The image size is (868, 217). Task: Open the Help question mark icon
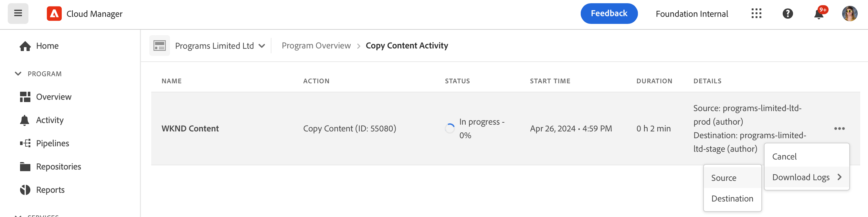788,14
